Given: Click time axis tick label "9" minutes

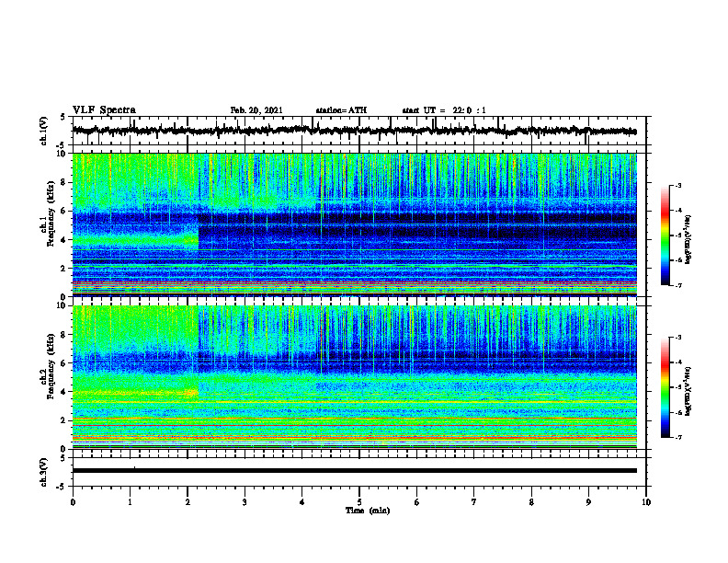Looking at the screenshot, I should tap(588, 502).
